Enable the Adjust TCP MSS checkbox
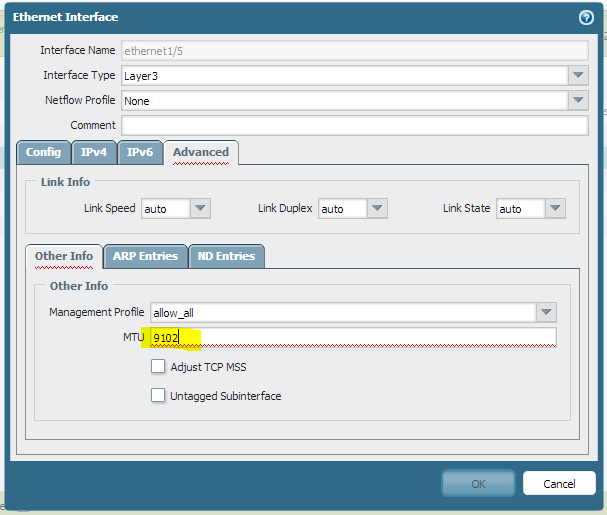The image size is (607, 515). click(158, 367)
